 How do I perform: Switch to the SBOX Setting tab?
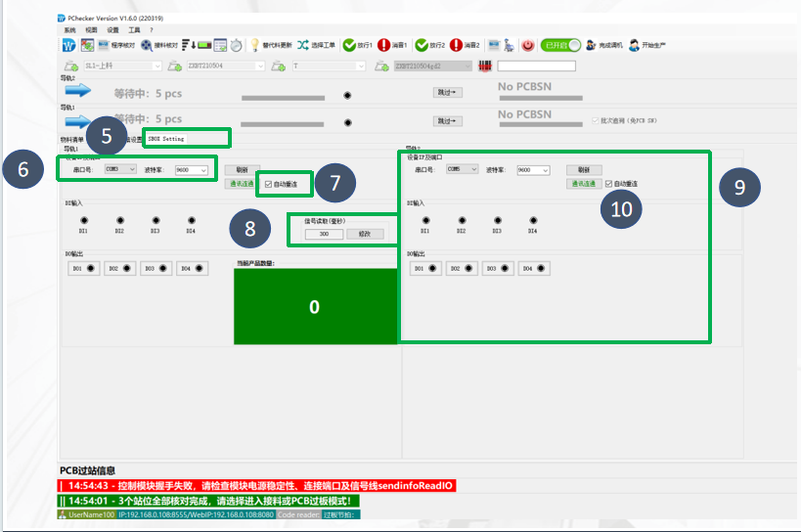pos(166,139)
